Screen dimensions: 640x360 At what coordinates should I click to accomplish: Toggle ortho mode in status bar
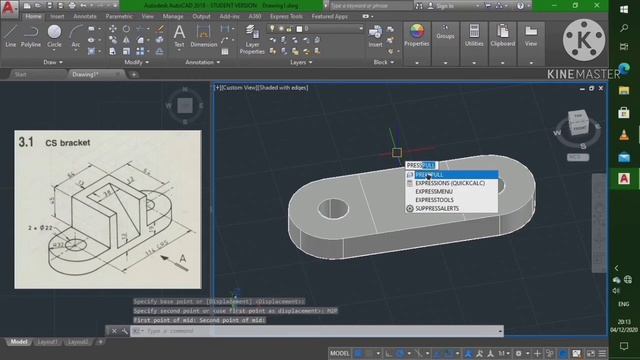(389, 353)
